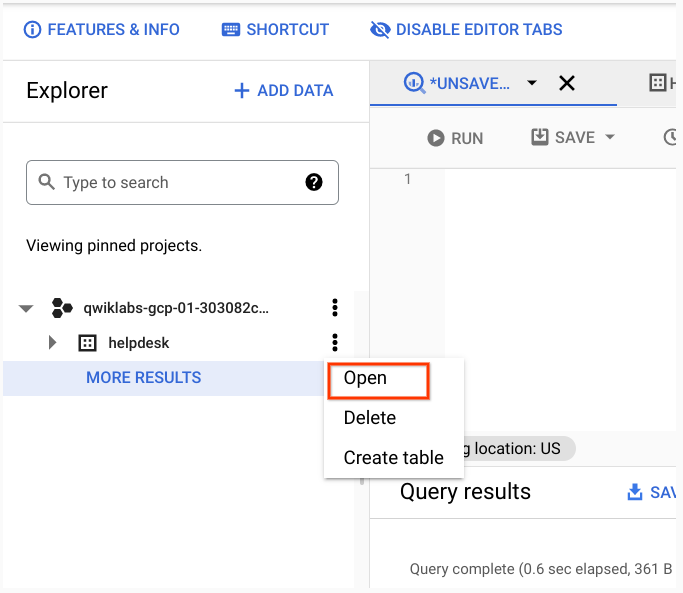683x593 pixels.
Task: Choose Open from context menu
Action: pos(365,378)
